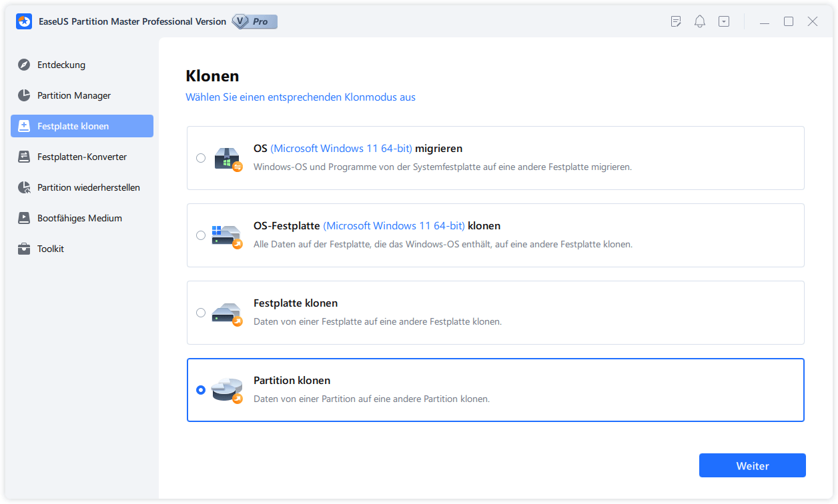Click the Weiter button
The height and width of the screenshot is (504, 838).
click(753, 465)
